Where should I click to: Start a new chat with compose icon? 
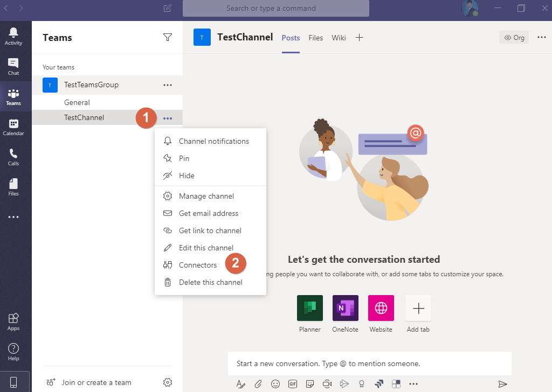(x=168, y=8)
